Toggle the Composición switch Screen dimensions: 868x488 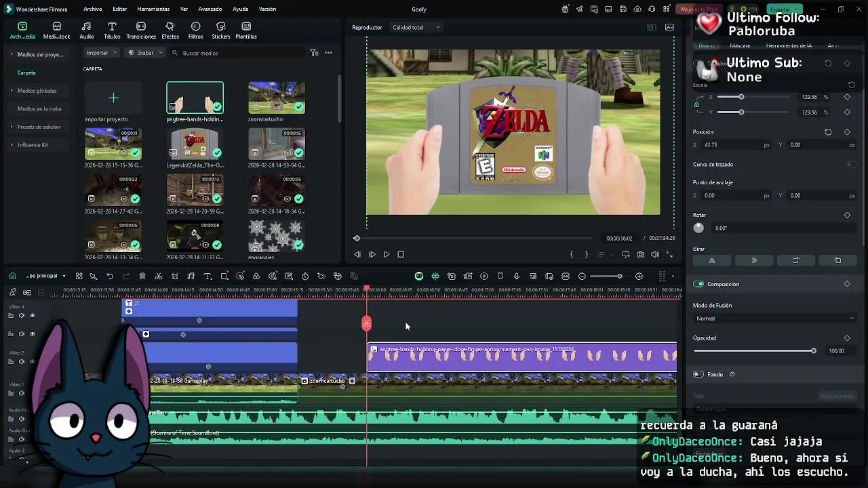pos(698,284)
